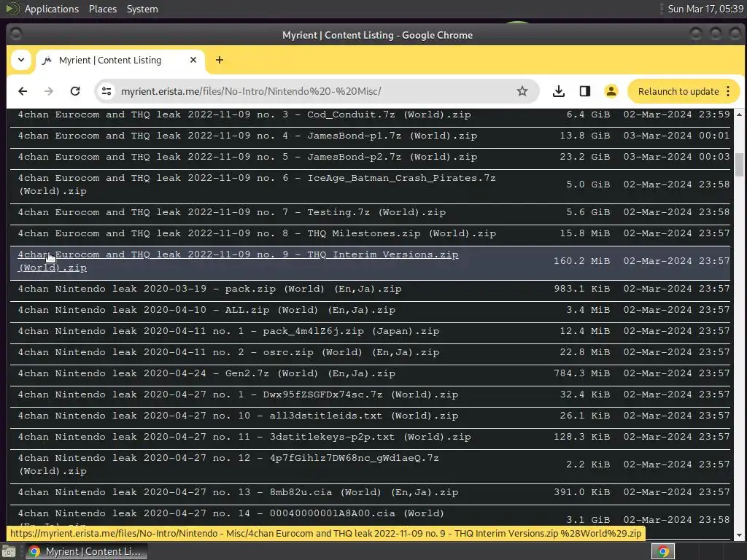Image resolution: width=747 pixels, height=560 pixels.
Task: Click the 23.2 GiB size cell
Action: coord(584,157)
